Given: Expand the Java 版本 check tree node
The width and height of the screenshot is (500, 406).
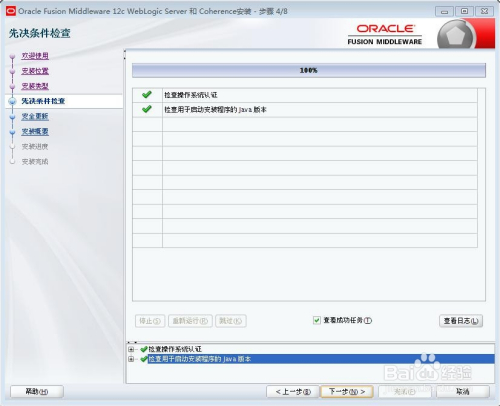Looking at the screenshot, I should (131, 359).
